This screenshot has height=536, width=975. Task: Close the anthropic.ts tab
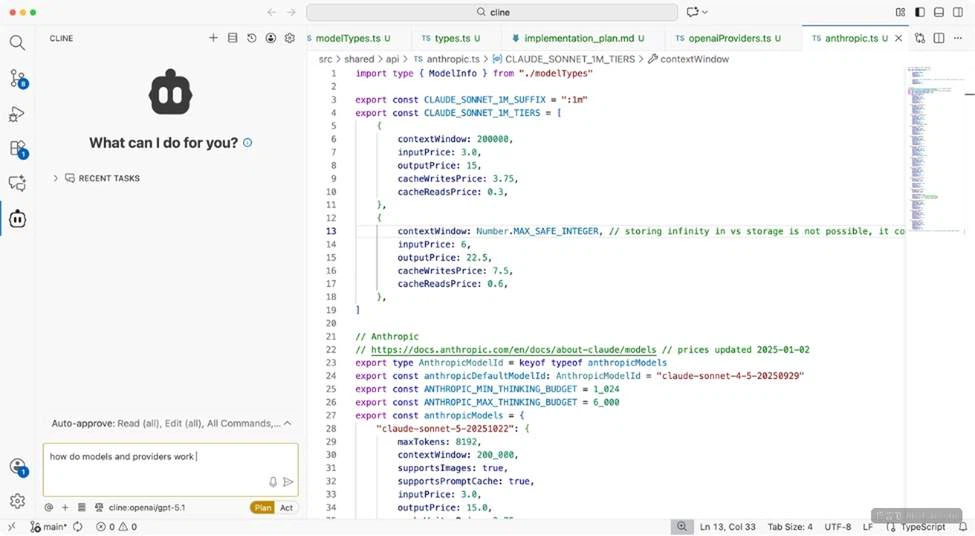click(x=898, y=38)
